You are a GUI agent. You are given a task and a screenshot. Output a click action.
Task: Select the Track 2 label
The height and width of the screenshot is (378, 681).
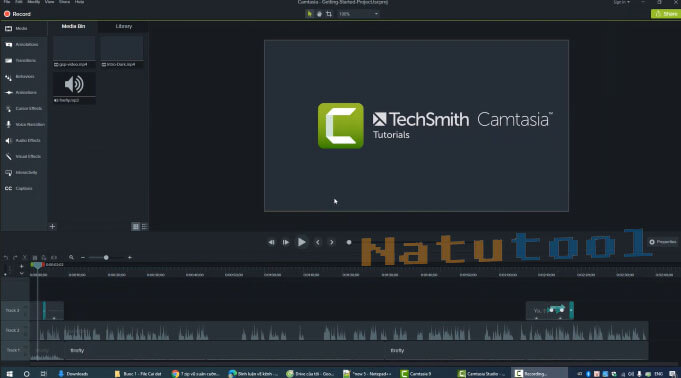point(13,330)
